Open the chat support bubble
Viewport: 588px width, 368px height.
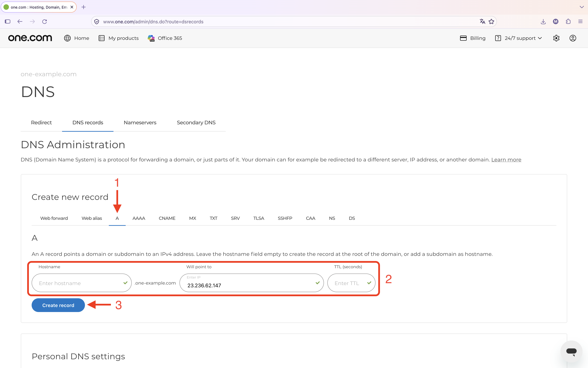click(x=571, y=352)
